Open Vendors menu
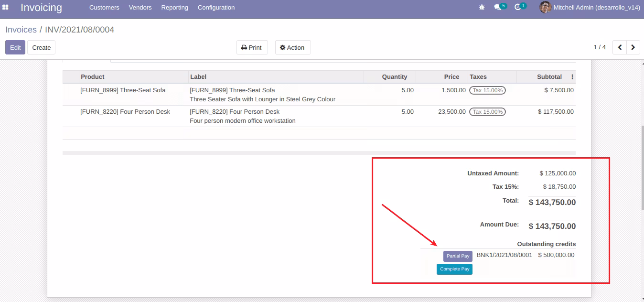This screenshot has height=302, width=644. 140,8
